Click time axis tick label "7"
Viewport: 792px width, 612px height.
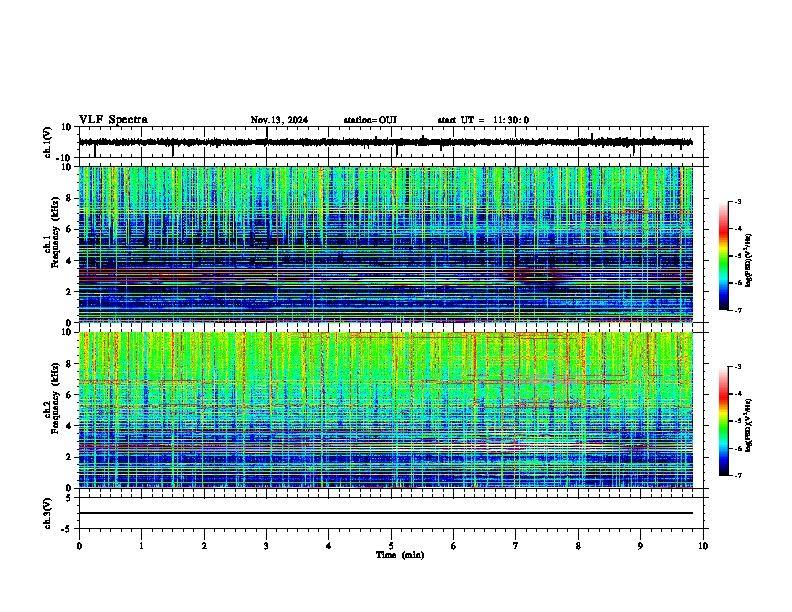tap(516, 546)
